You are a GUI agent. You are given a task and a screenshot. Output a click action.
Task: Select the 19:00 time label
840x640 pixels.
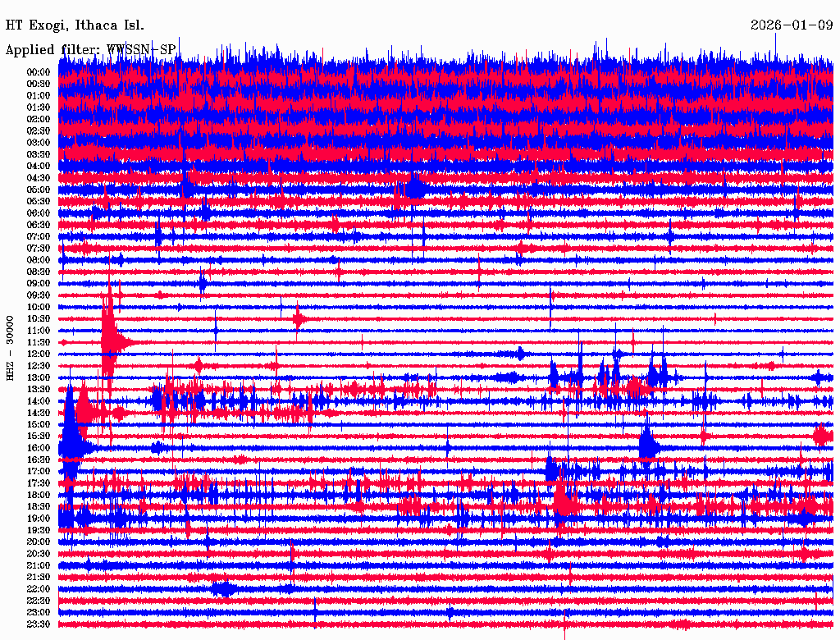pyautogui.click(x=39, y=519)
